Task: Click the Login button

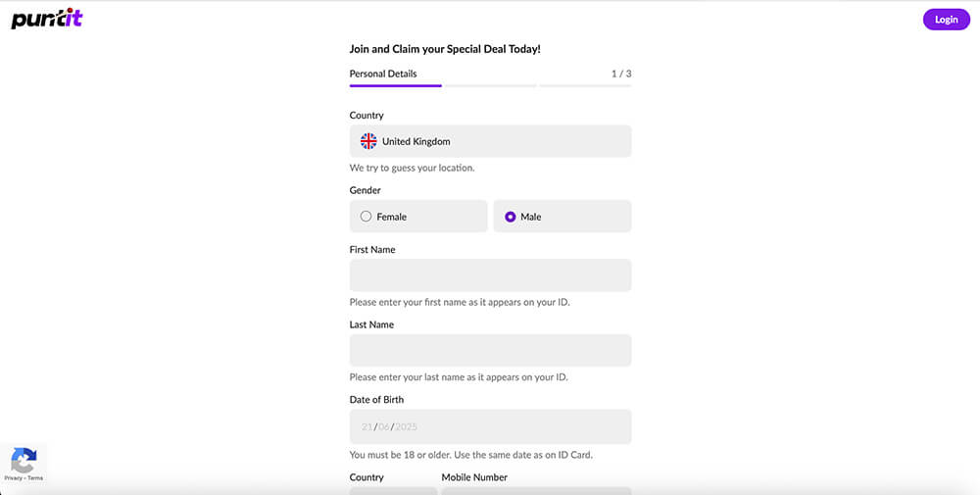Action: pyautogui.click(x=947, y=20)
